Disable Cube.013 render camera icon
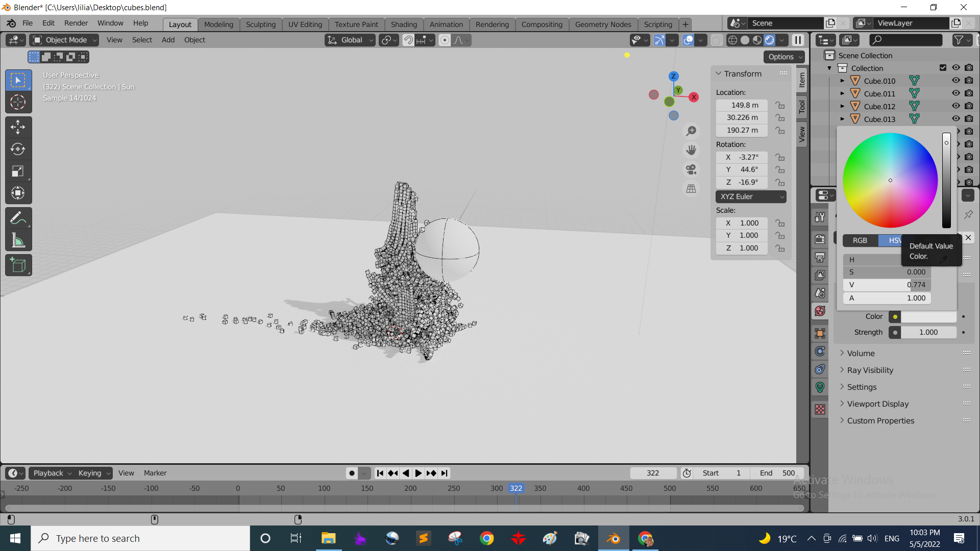 (x=969, y=119)
